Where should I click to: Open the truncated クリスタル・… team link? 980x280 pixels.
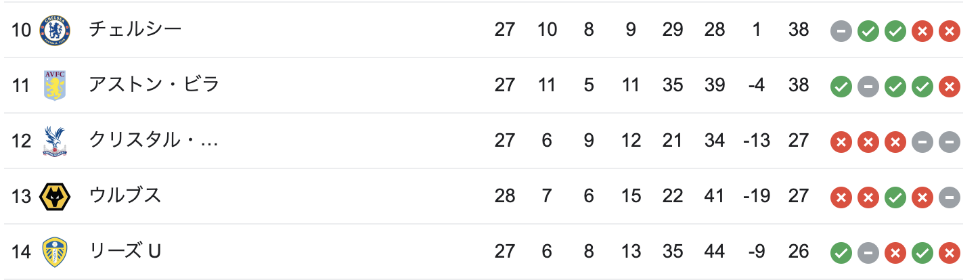coord(154,141)
